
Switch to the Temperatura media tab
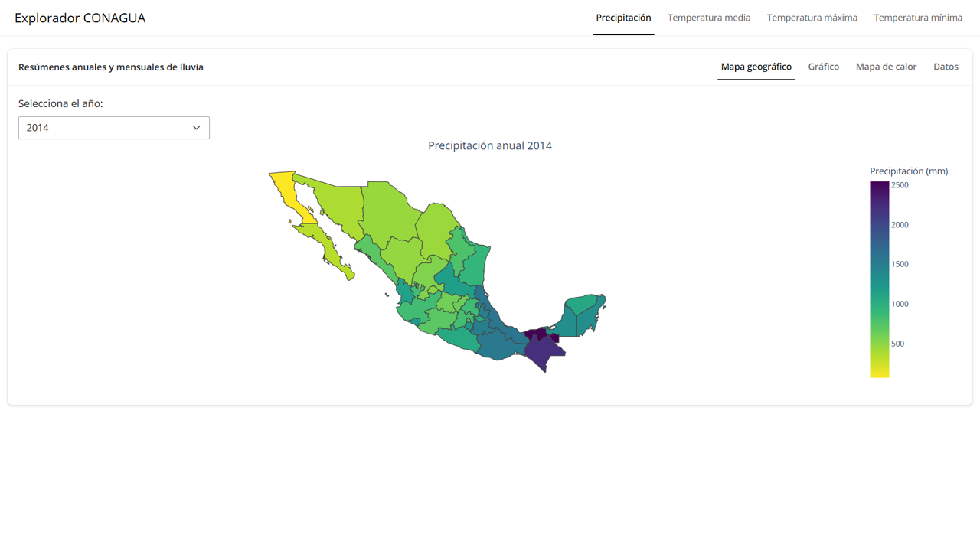point(709,18)
